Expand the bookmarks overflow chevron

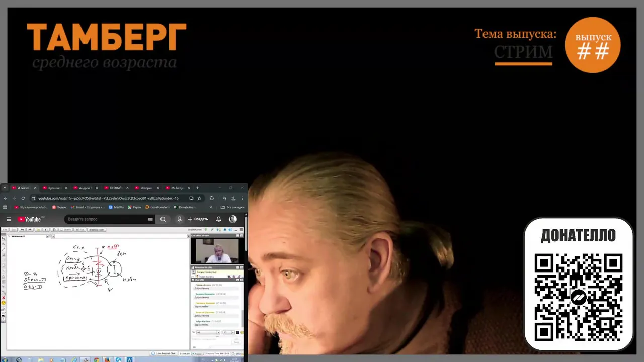tap(211, 207)
